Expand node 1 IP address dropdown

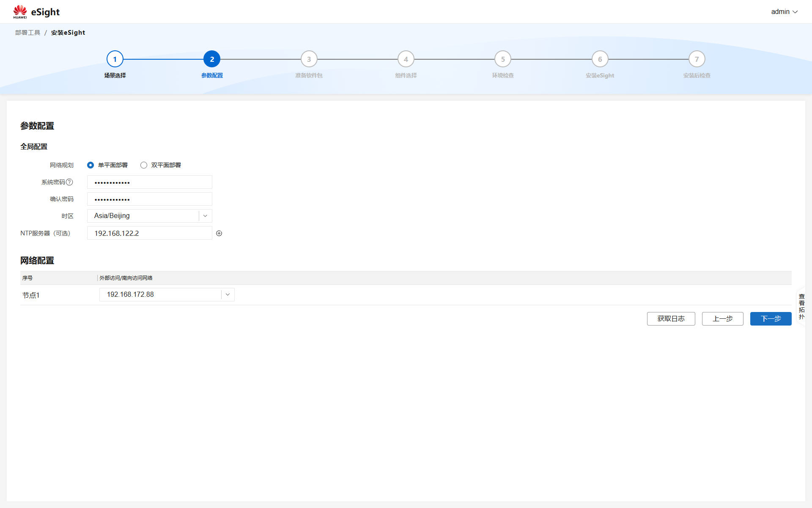pyautogui.click(x=228, y=295)
